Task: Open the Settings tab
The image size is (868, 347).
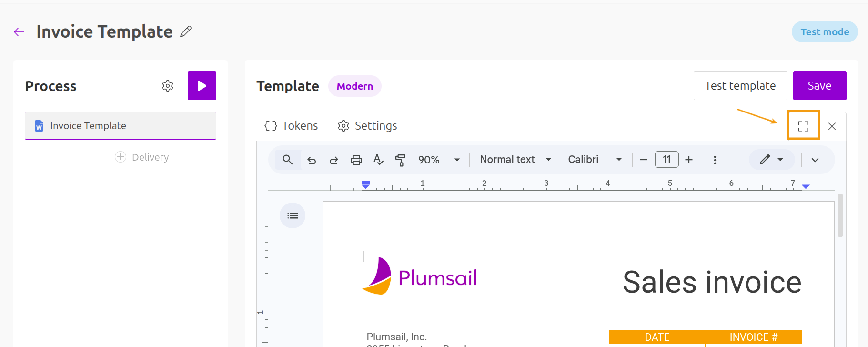Action: pos(367,126)
